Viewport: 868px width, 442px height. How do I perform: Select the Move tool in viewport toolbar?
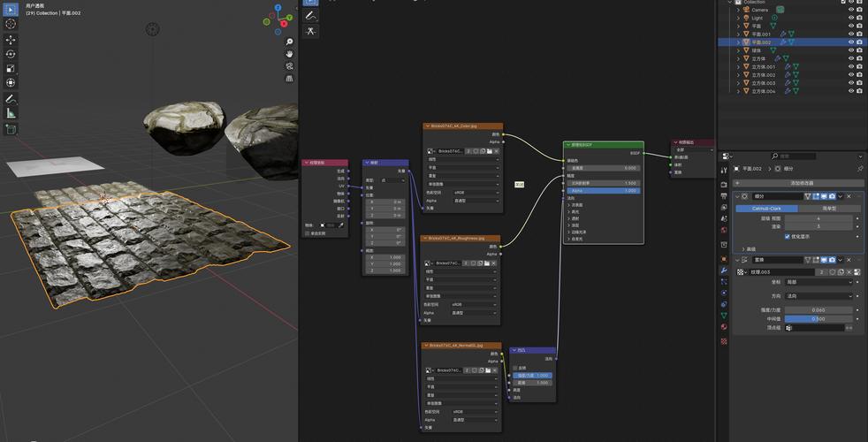[11, 40]
